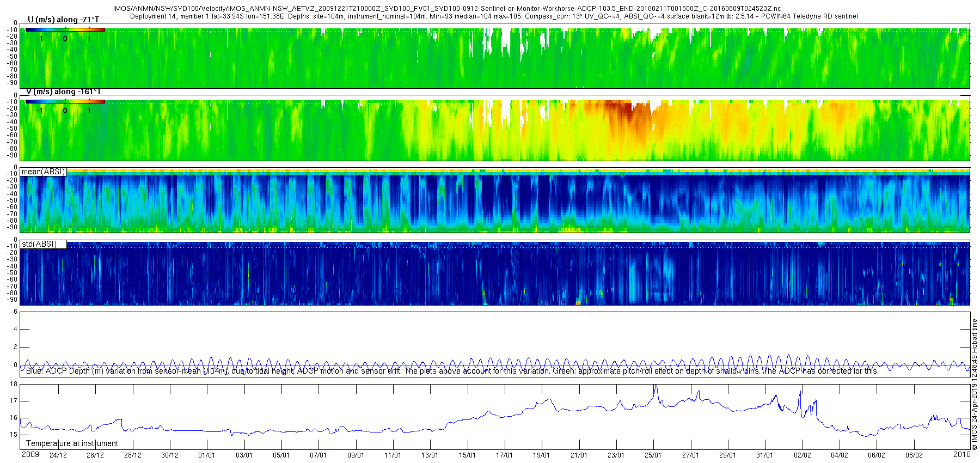Click the 08/02 date tick label
Image resolution: width=980 pixels, height=463 pixels.
coord(914,455)
